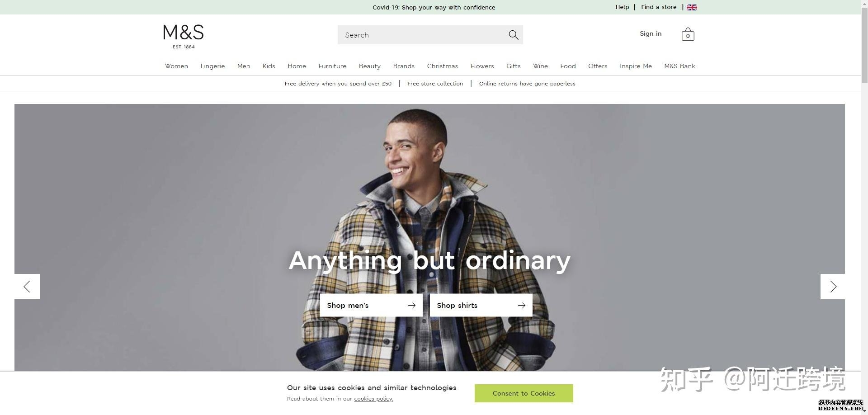Open the cookies policy link
The width and height of the screenshot is (868, 415).
(373, 399)
